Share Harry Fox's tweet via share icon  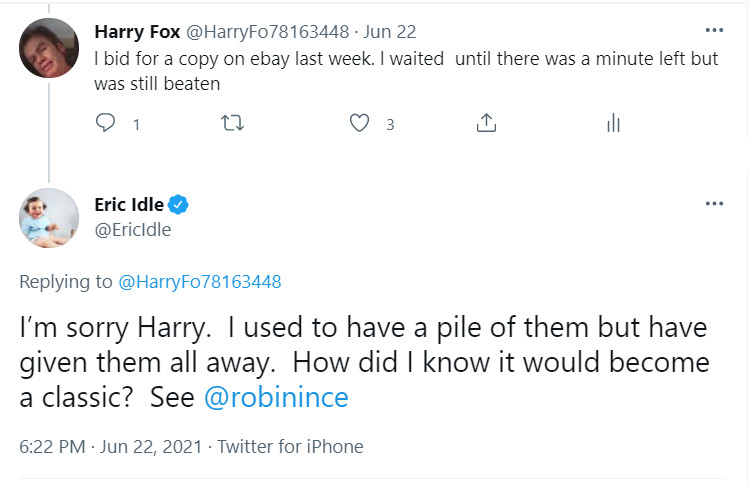(x=486, y=123)
